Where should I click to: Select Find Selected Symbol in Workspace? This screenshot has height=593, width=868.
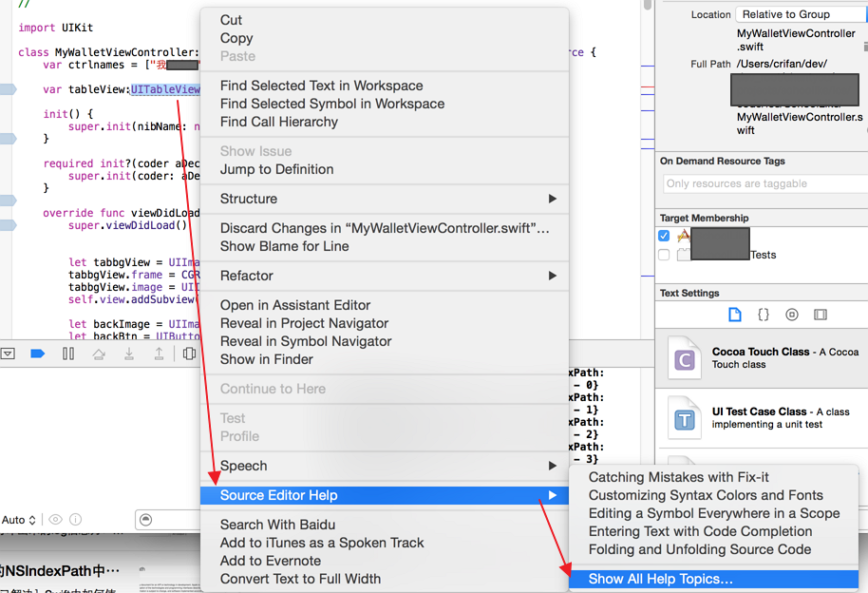coord(385,104)
